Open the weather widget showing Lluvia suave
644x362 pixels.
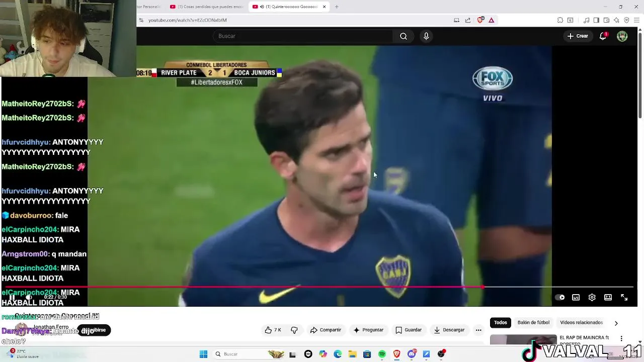click(23, 354)
